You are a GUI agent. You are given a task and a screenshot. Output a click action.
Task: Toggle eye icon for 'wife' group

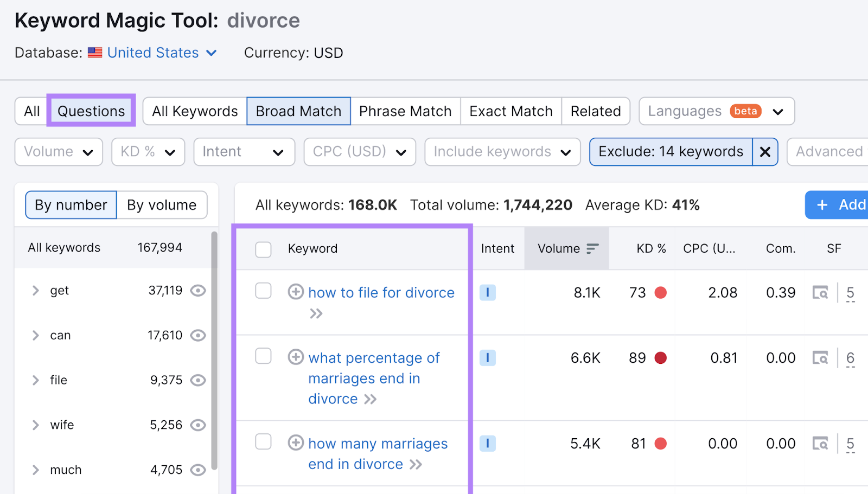[198, 425]
